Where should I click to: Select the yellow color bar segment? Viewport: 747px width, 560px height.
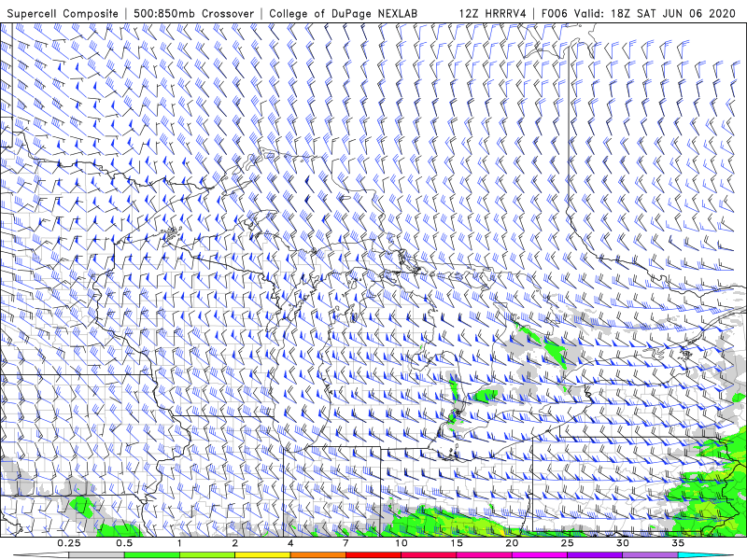pos(262,555)
